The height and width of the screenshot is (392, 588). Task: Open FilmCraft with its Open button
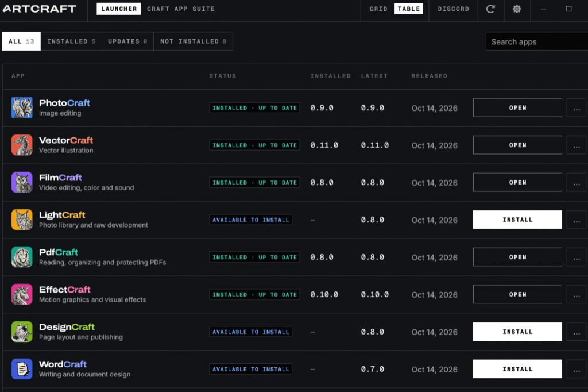coord(517,182)
